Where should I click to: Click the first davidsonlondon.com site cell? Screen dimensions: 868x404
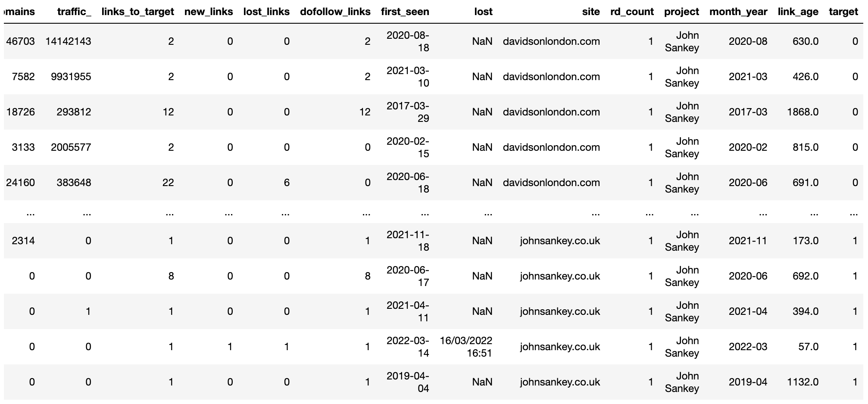coord(551,41)
